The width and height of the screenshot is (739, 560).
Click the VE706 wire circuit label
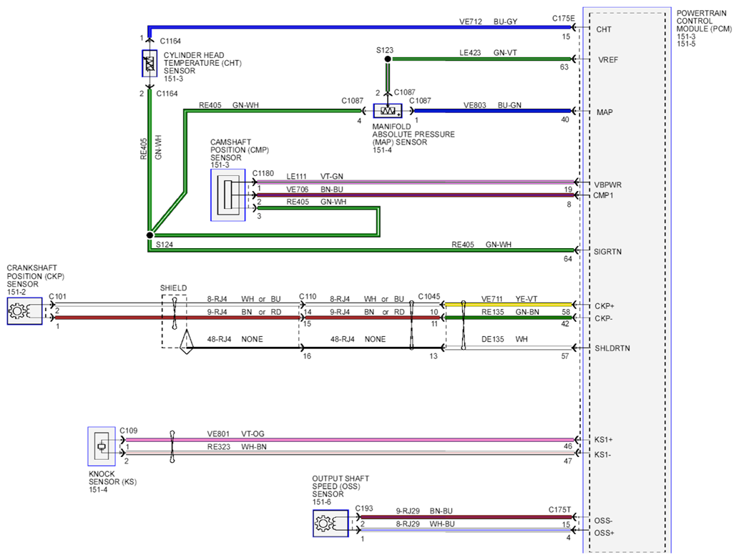click(x=298, y=190)
